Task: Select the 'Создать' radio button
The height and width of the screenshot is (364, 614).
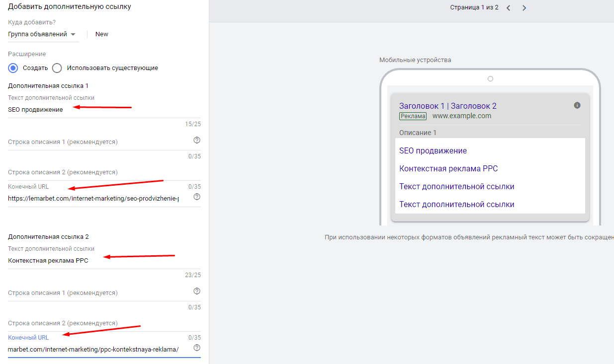Action: (x=12, y=68)
